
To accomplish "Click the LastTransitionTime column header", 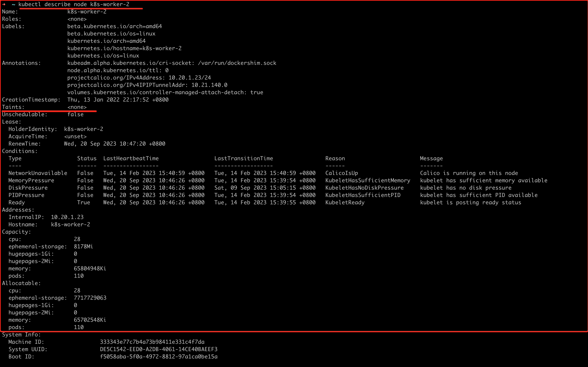I will (243, 158).
